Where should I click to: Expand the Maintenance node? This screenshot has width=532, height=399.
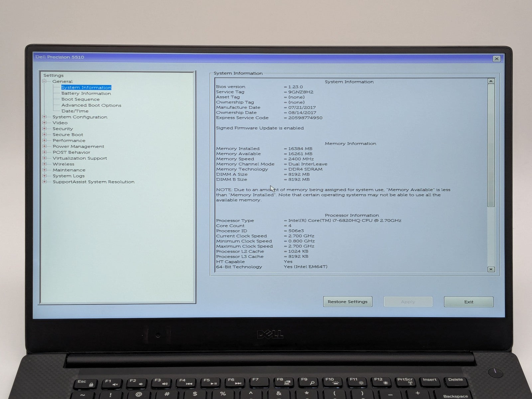44,170
